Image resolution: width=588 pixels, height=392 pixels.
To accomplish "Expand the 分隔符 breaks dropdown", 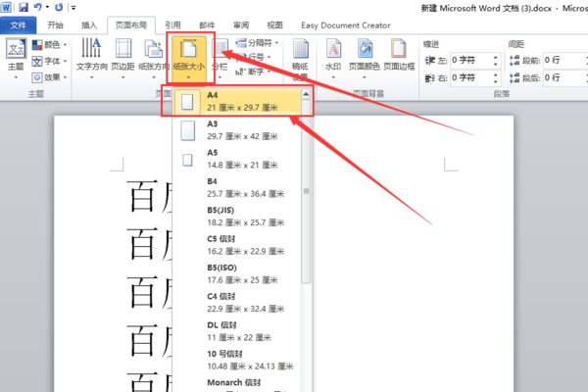I will tap(257, 43).
